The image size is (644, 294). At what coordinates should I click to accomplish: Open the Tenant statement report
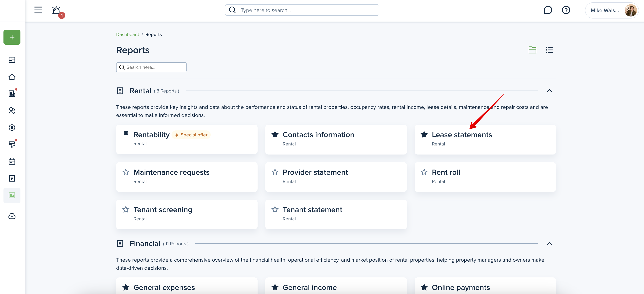pos(336,214)
